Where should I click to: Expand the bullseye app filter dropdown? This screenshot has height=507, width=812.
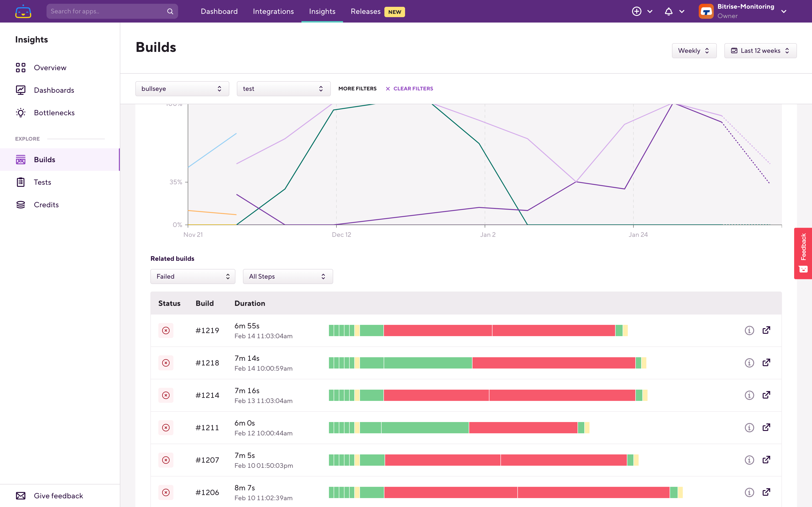[x=182, y=88]
